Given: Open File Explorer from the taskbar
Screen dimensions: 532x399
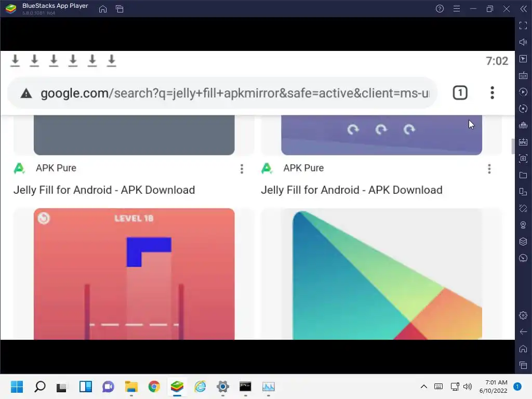Looking at the screenshot, I should pos(131,387).
